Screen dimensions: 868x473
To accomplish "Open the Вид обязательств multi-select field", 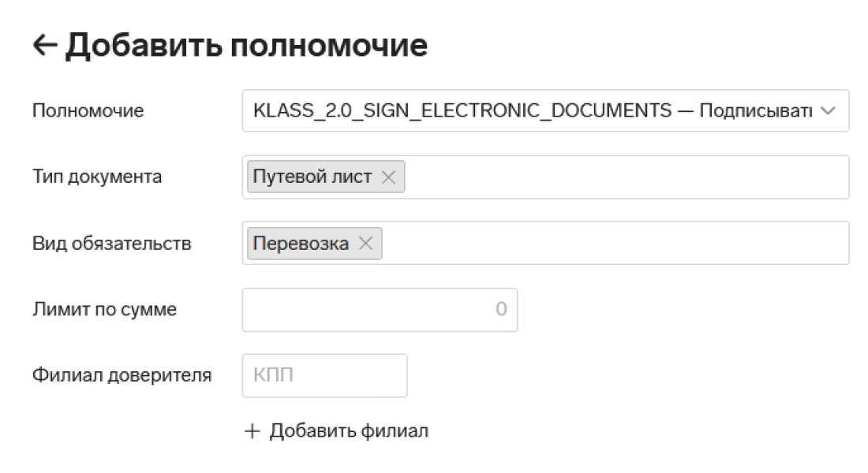I will pos(615,244).
